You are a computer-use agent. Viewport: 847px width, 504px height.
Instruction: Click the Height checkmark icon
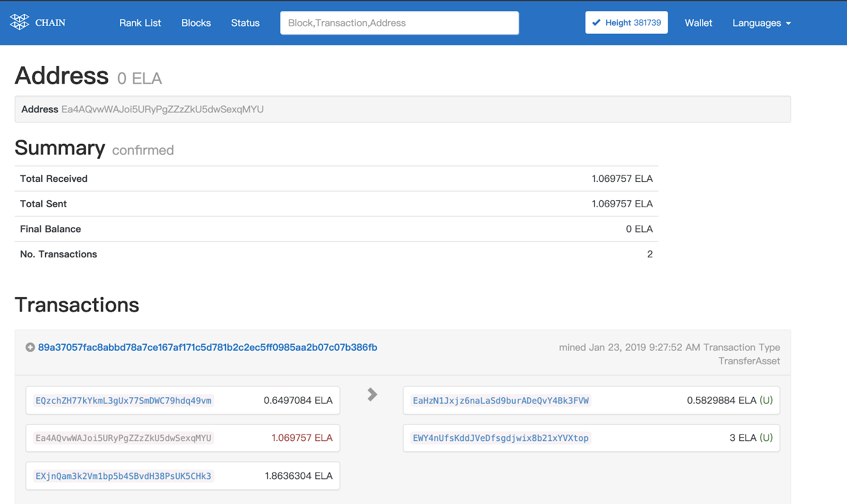[x=597, y=23]
